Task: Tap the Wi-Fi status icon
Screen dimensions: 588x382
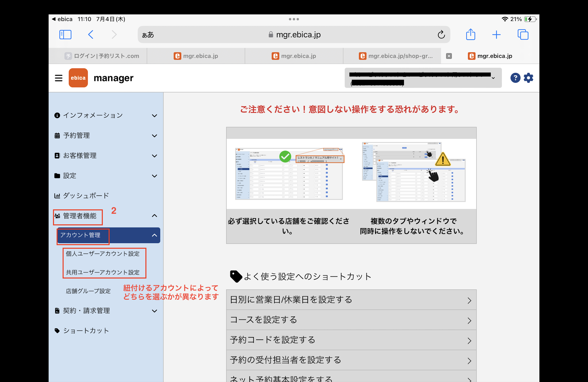Action: click(504, 19)
